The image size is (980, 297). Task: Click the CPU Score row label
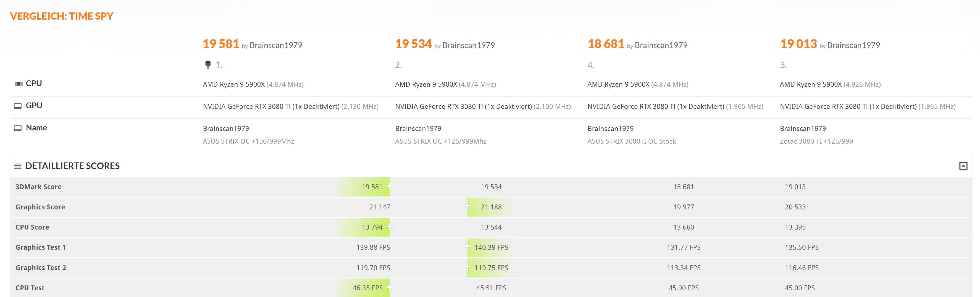coord(32,227)
